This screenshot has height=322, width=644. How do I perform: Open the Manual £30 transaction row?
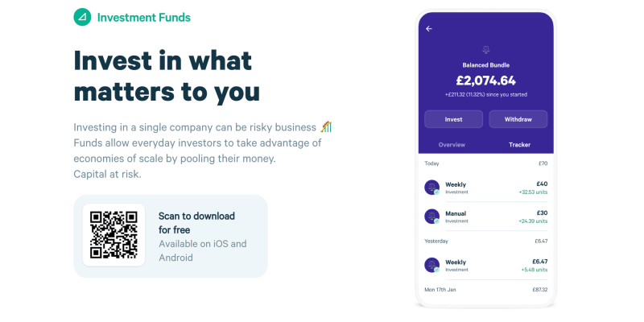(486, 217)
